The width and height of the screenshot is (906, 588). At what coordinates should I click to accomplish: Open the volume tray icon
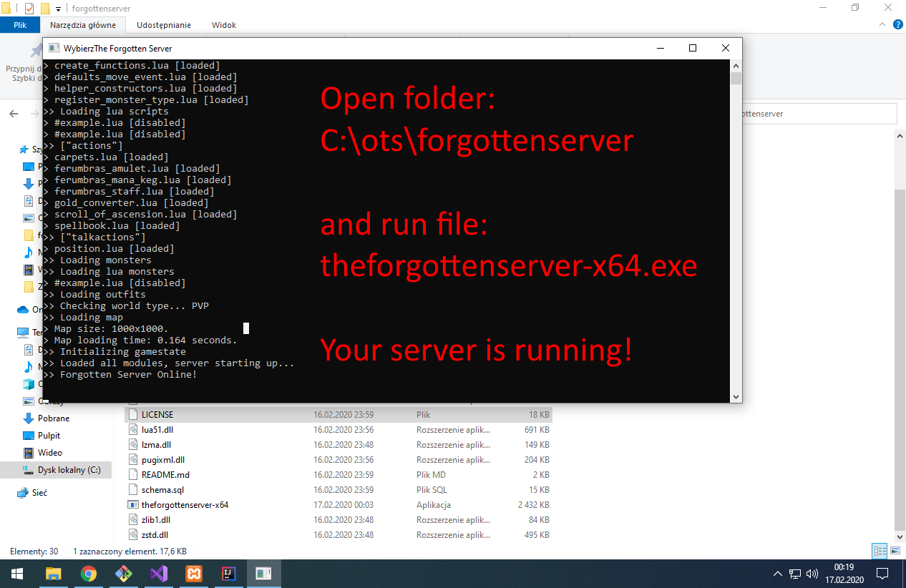click(812, 574)
